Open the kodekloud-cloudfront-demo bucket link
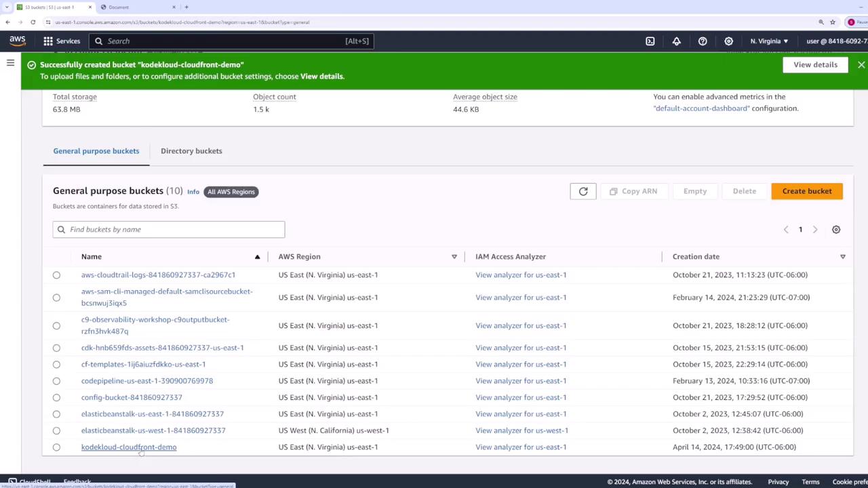 pos(129,447)
